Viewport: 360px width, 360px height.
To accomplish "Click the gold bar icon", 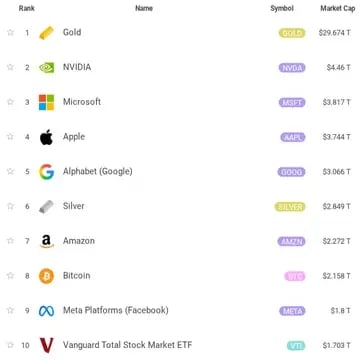I will [46, 33].
